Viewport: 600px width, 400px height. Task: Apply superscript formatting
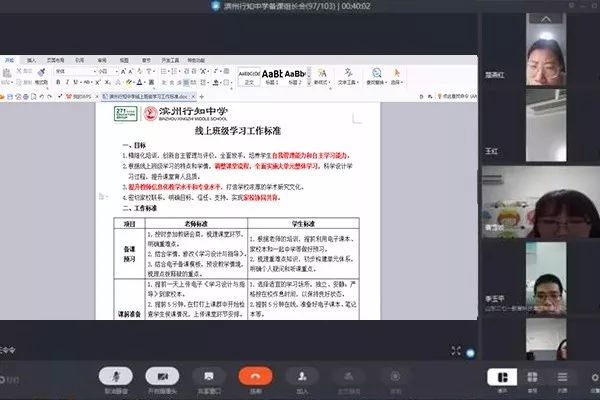click(98, 82)
